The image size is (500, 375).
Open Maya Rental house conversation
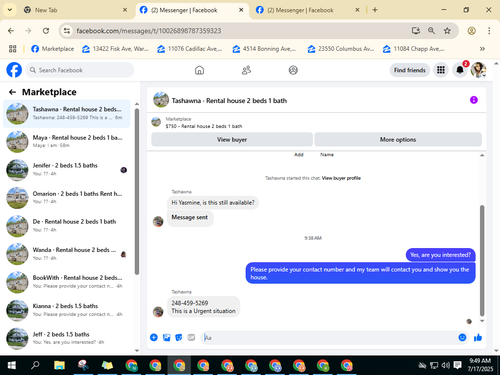(x=67, y=141)
